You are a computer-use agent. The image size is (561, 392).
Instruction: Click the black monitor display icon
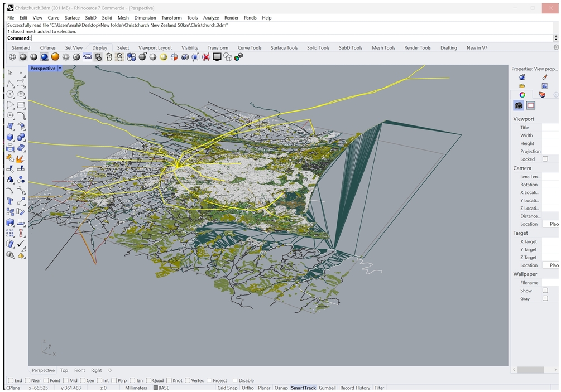[x=217, y=57]
